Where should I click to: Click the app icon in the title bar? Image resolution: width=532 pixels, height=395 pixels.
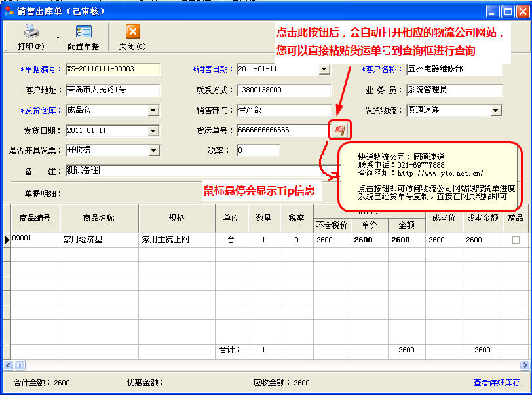point(9,11)
